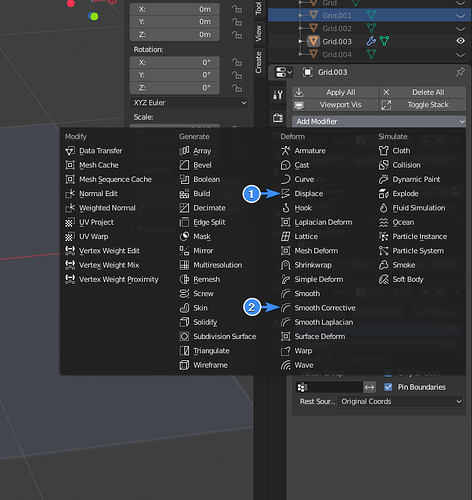Click the Delete All button
Screen dimensions: 472x500
[423, 92]
